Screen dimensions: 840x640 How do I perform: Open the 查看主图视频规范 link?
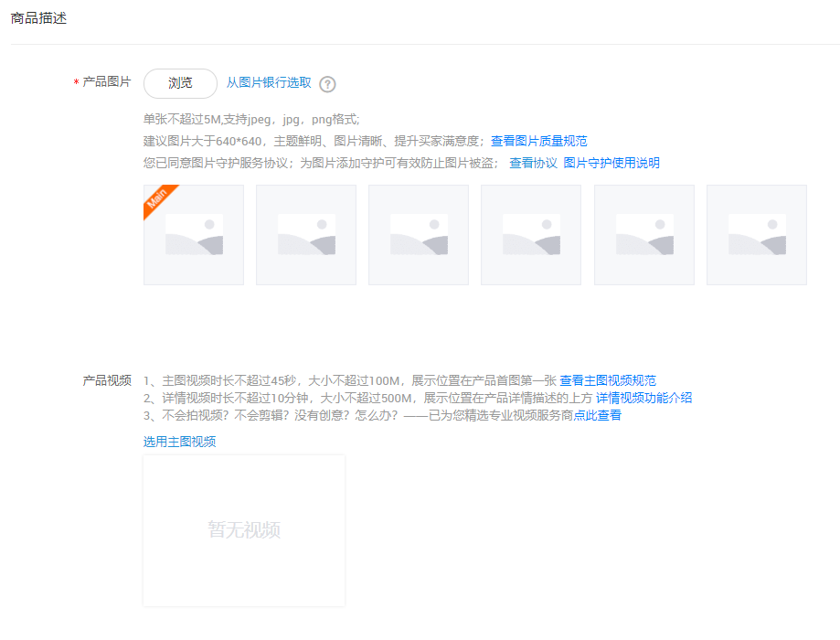point(609,379)
